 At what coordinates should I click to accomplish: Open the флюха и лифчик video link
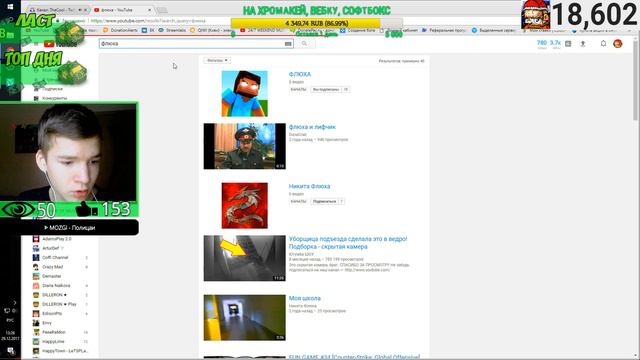(x=312, y=127)
